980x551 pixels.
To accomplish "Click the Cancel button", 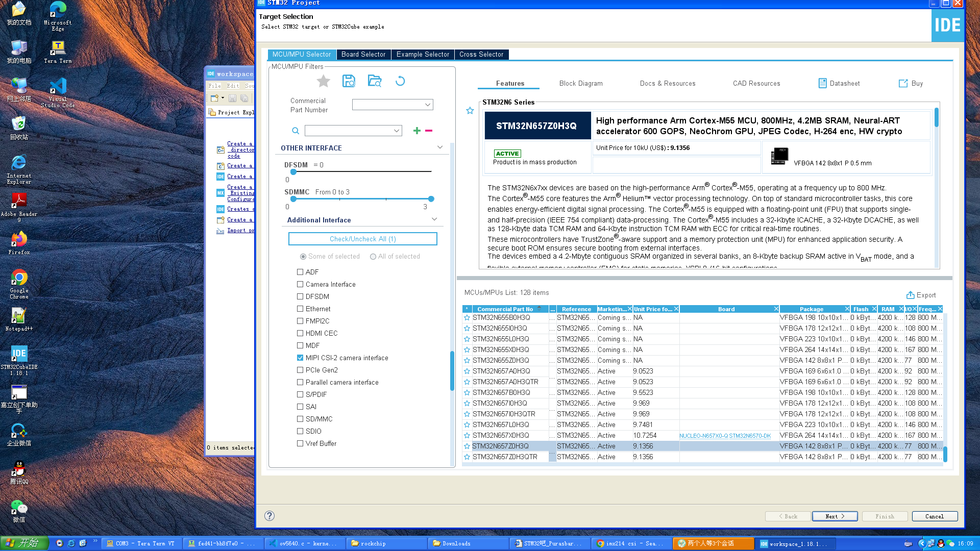I will pos(935,516).
